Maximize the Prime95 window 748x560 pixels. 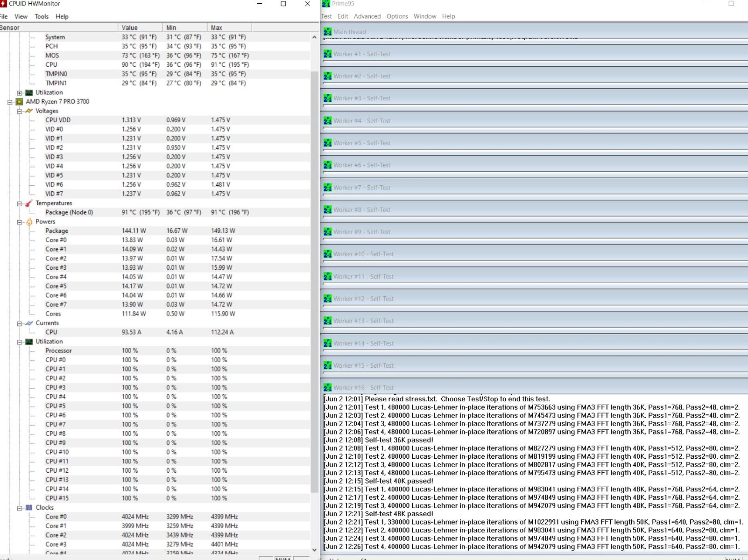click(731, 4)
